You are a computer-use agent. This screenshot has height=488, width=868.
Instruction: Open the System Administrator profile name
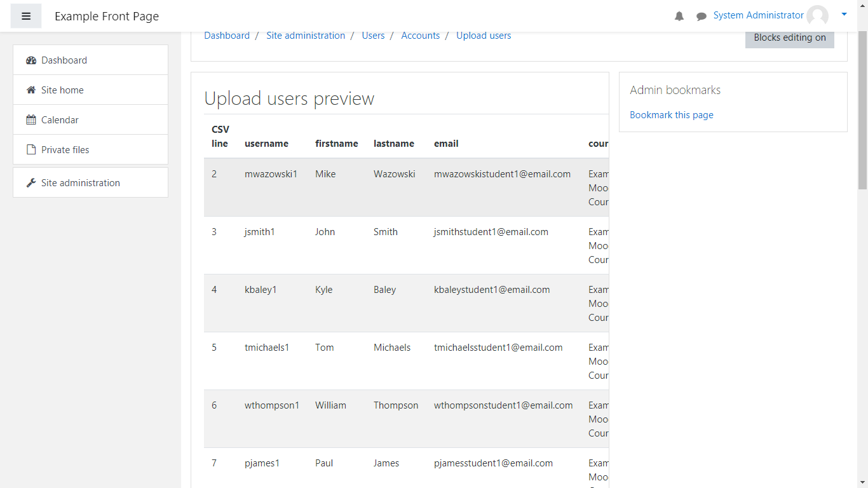[758, 15]
